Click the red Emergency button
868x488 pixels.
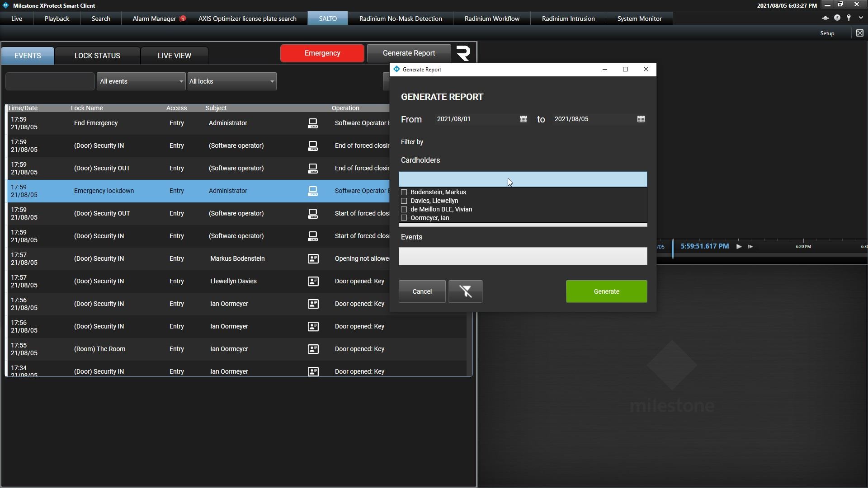(322, 53)
